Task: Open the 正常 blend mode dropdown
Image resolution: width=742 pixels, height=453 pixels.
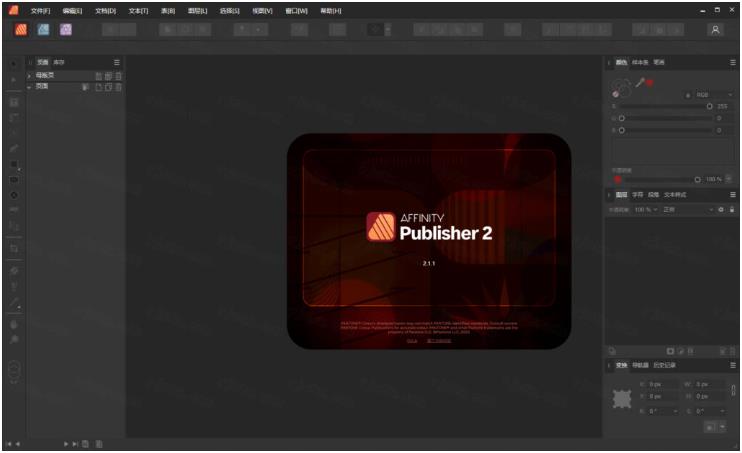Action: 689,209
